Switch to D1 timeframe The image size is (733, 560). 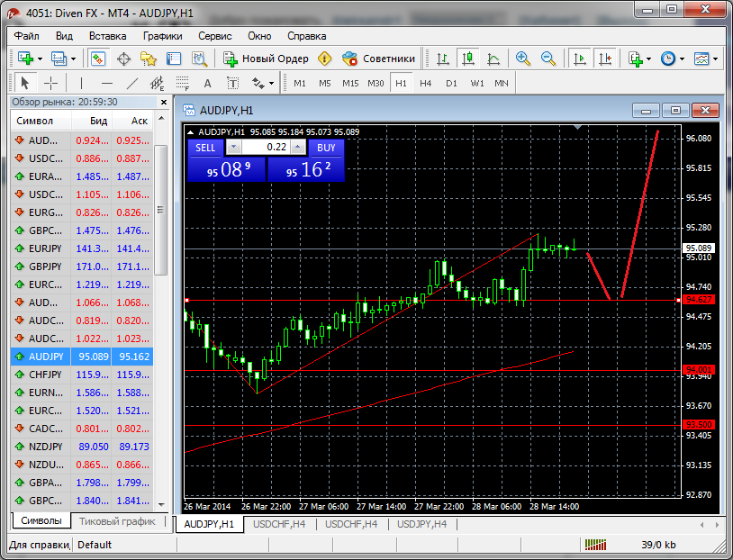click(x=451, y=83)
